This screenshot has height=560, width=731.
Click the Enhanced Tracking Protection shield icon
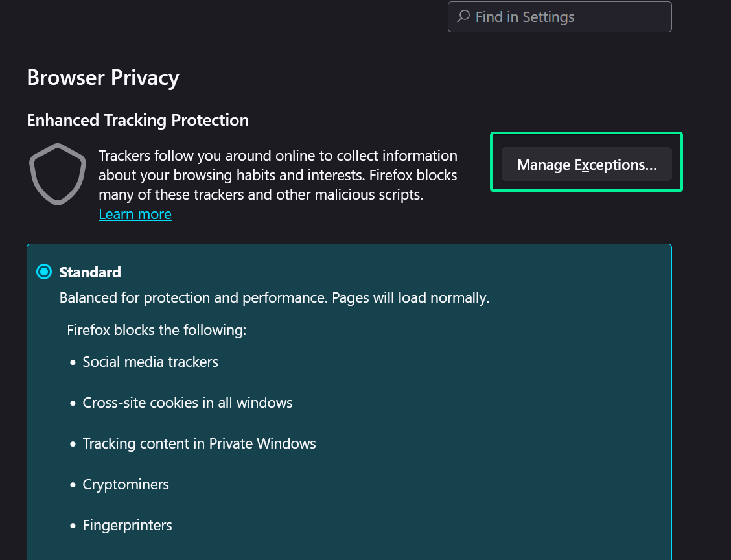pos(58,174)
